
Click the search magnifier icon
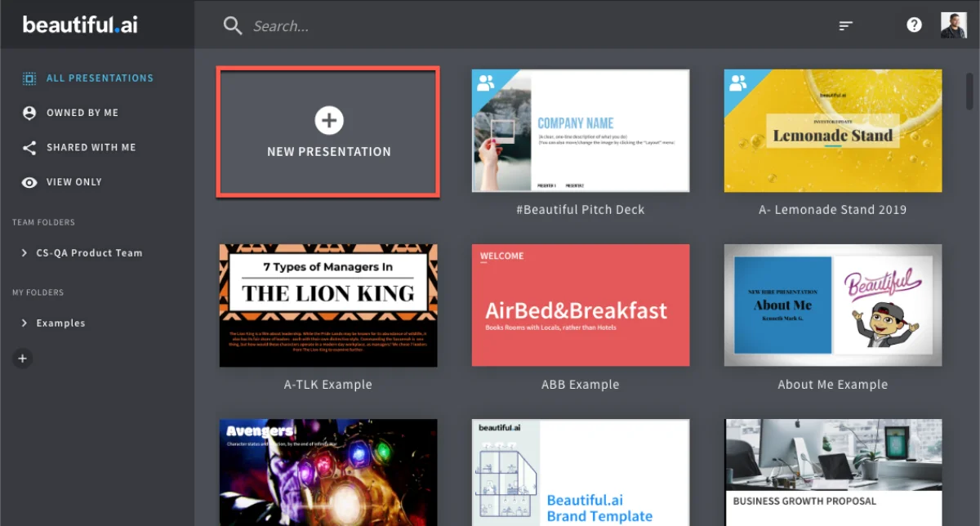coord(233,26)
